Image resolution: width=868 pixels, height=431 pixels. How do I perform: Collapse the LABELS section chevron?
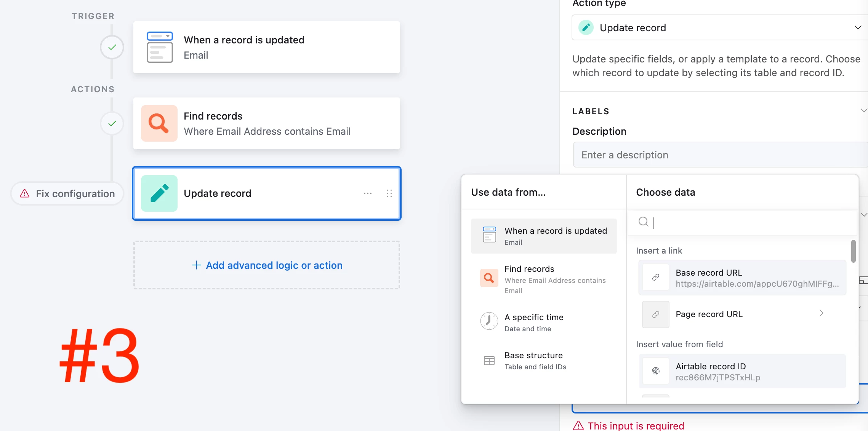pos(863,111)
